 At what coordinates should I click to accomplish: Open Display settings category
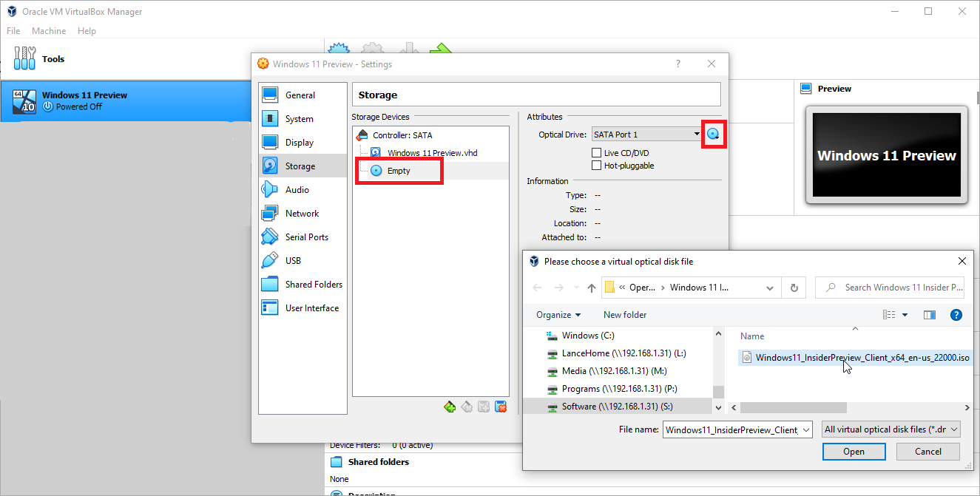[303, 143]
